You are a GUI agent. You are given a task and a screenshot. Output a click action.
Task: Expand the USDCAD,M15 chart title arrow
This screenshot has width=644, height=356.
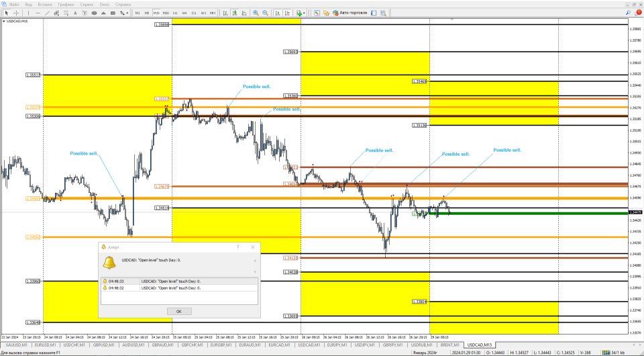tap(3, 21)
